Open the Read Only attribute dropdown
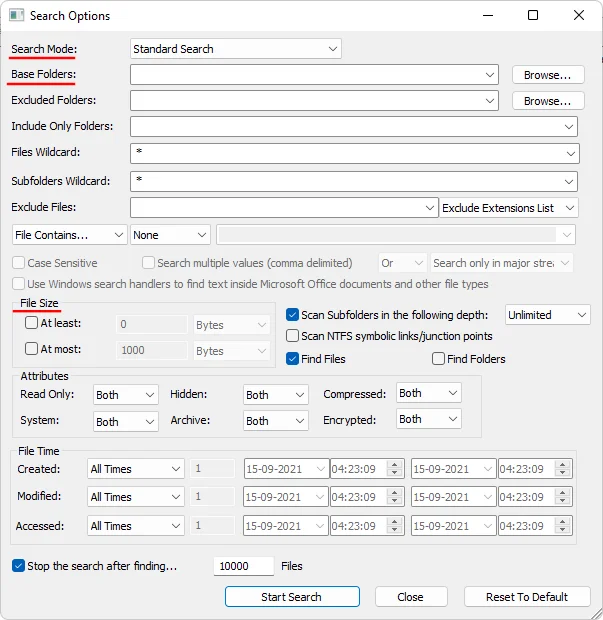The height and width of the screenshot is (620, 603). 125,395
